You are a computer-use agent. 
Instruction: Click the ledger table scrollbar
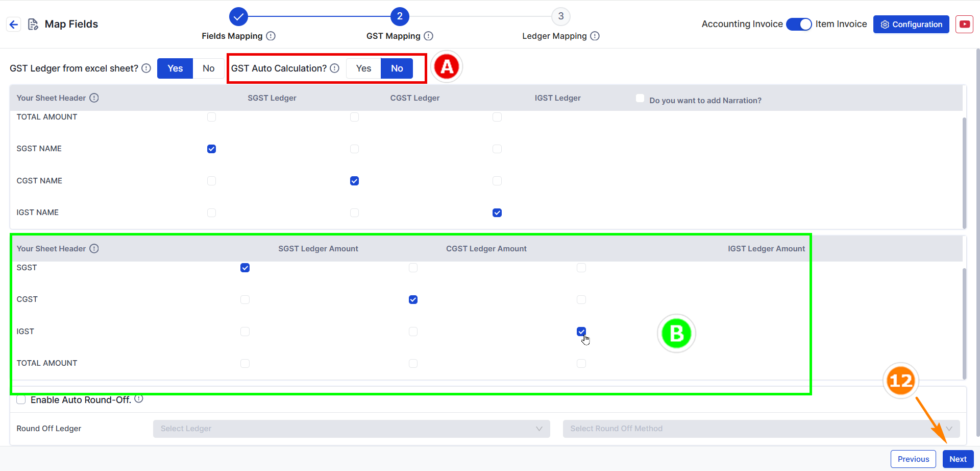[964, 173]
